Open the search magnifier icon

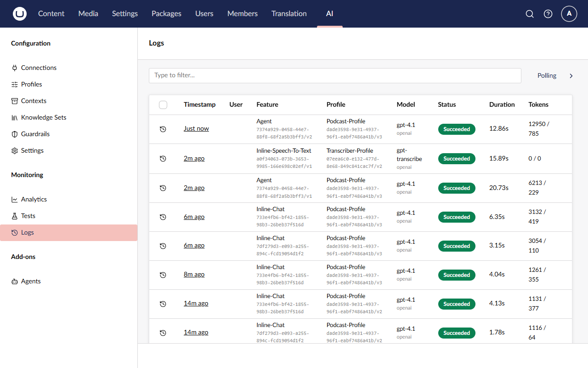tap(530, 14)
